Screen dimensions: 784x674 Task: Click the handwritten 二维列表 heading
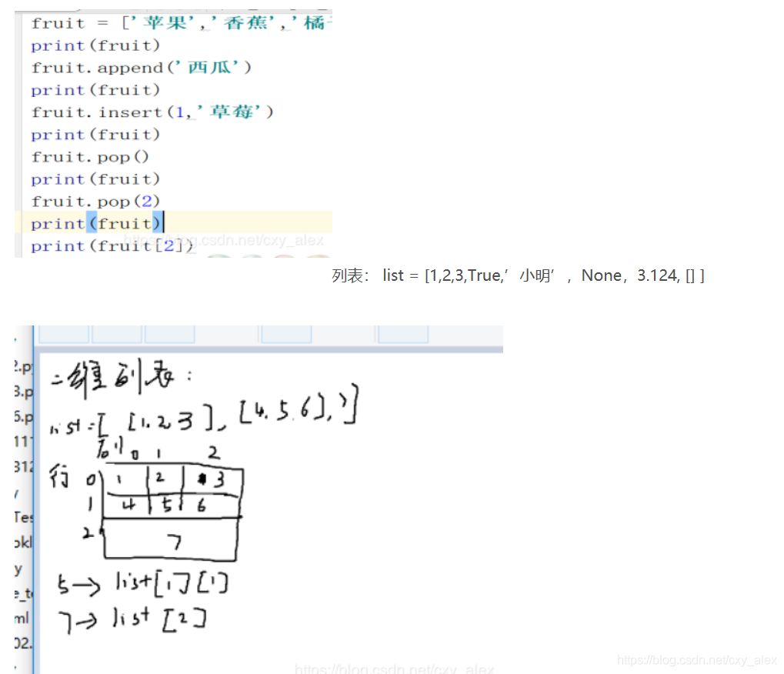pyautogui.click(x=121, y=379)
